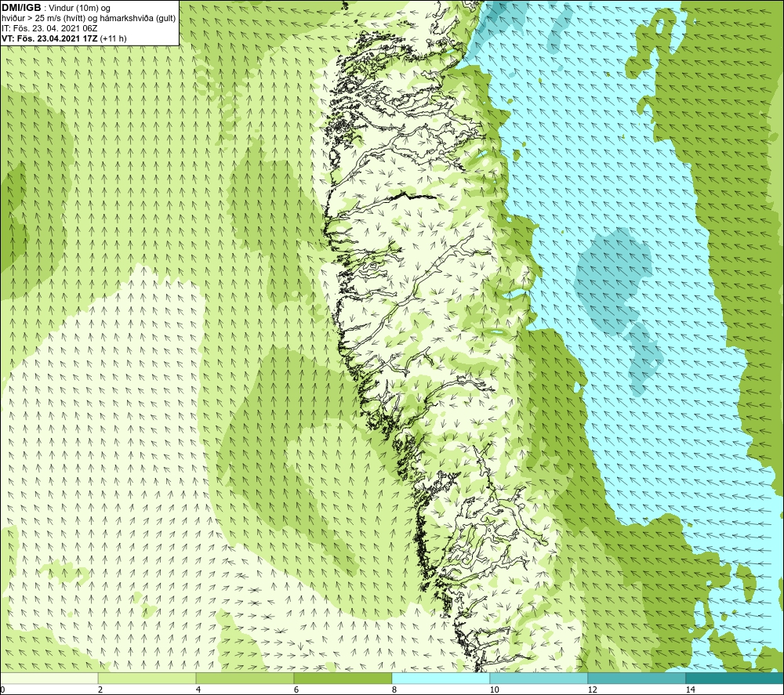Click the 'IT: Fös. 23. 04. 2021 06Z' line
The height and width of the screenshot is (695, 784).
49,28
